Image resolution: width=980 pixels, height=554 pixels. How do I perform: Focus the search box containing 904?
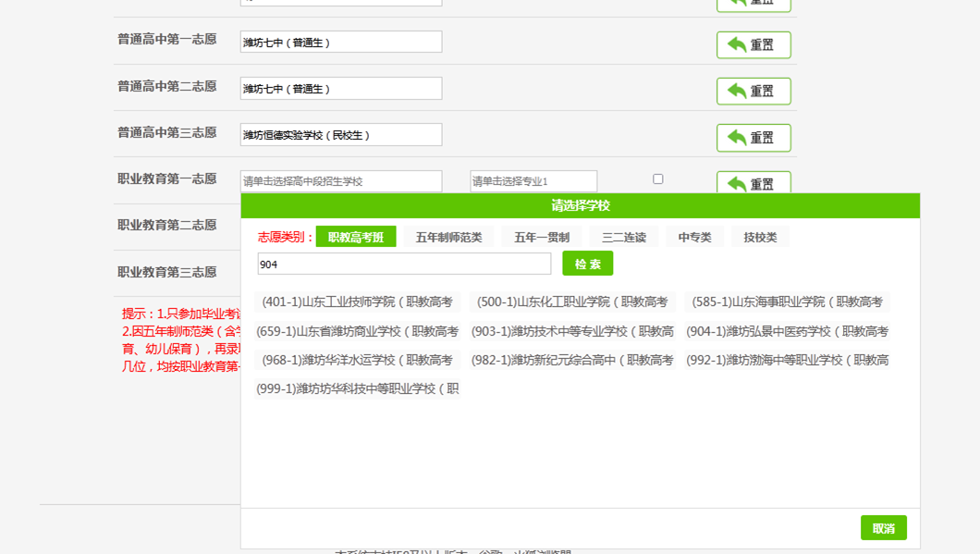[x=404, y=264]
